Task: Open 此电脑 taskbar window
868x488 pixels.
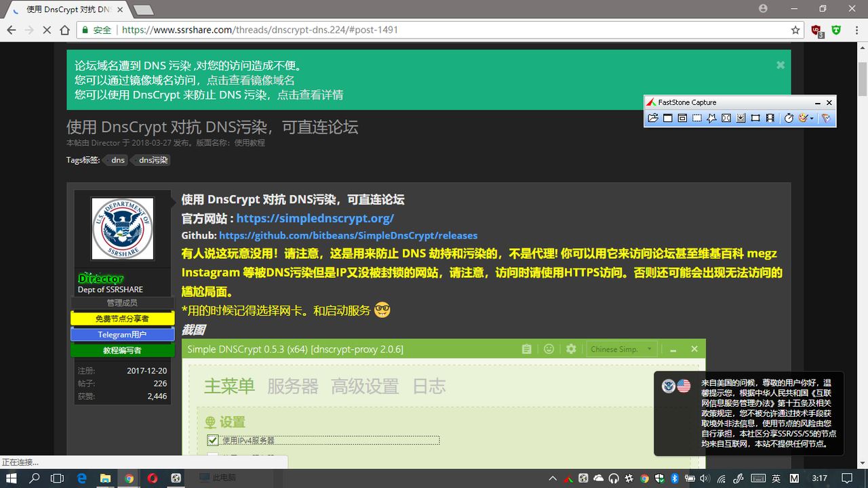Action: tap(217, 478)
